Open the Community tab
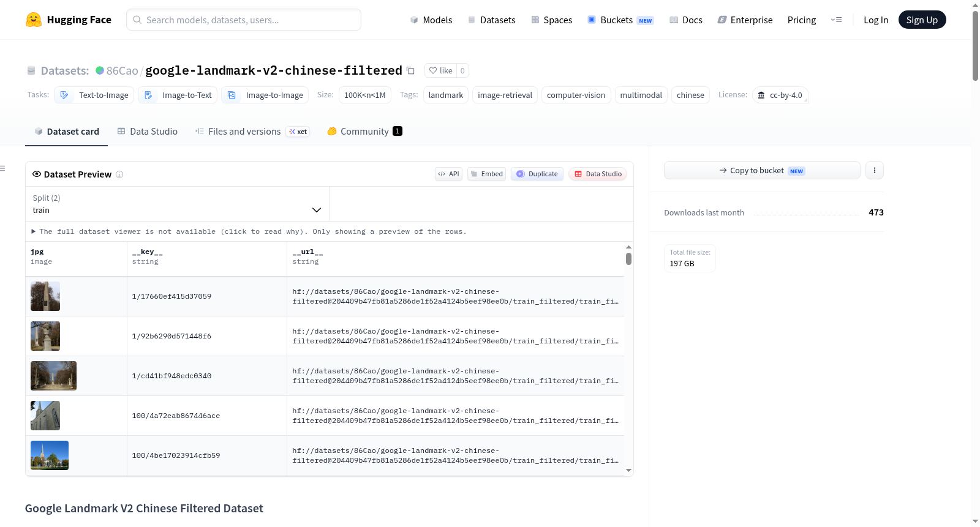980x527 pixels. pos(365,131)
